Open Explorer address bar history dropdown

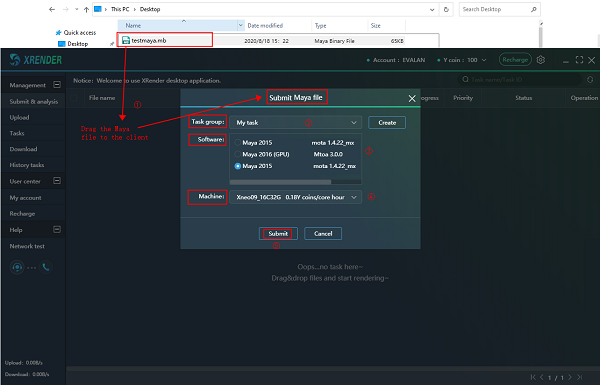click(x=432, y=10)
